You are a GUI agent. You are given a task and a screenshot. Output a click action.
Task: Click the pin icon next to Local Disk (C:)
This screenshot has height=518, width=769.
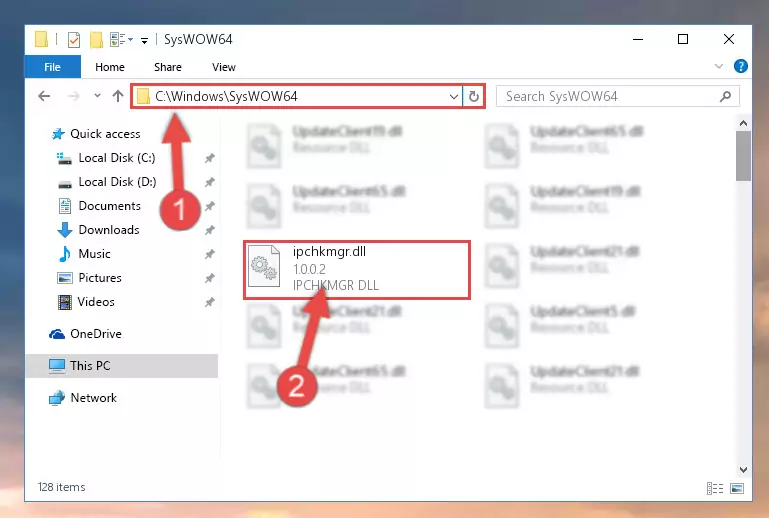(209, 158)
